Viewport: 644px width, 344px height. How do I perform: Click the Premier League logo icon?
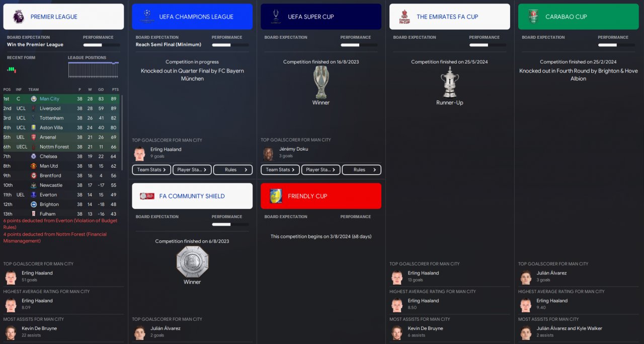(18, 17)
